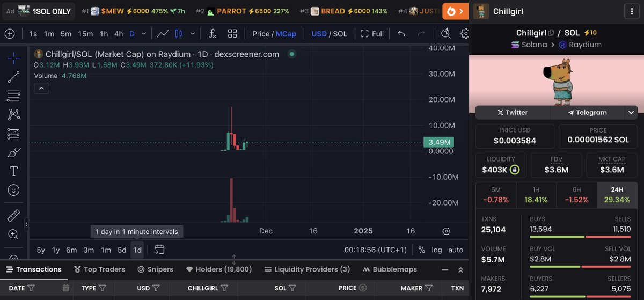Select the trend line drawing tool
Screen dimensions: 644x300
(14, 77)
